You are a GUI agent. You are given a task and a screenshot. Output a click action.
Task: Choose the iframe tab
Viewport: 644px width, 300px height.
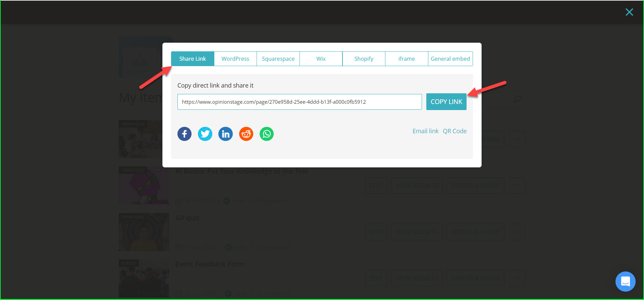point(407,59)
